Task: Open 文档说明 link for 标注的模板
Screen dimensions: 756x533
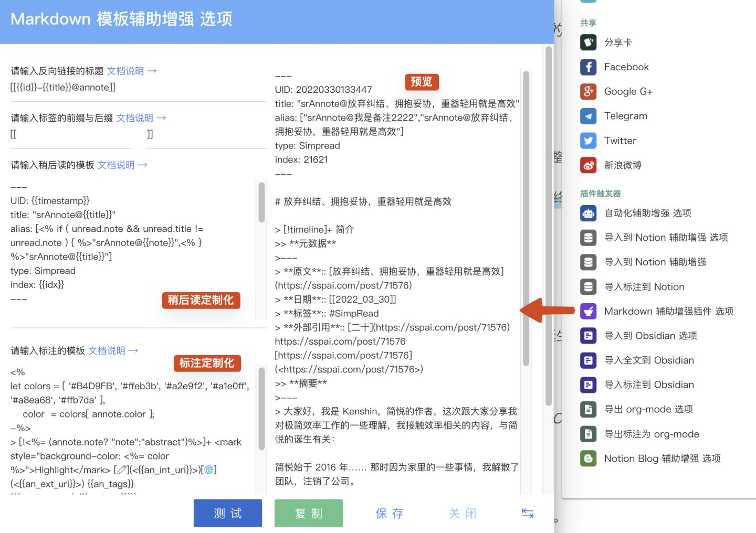Action: (x=113, y=350)
